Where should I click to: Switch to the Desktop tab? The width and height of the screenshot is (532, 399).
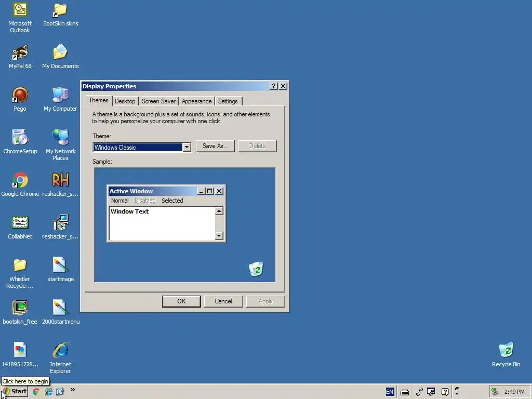(125, 101)
